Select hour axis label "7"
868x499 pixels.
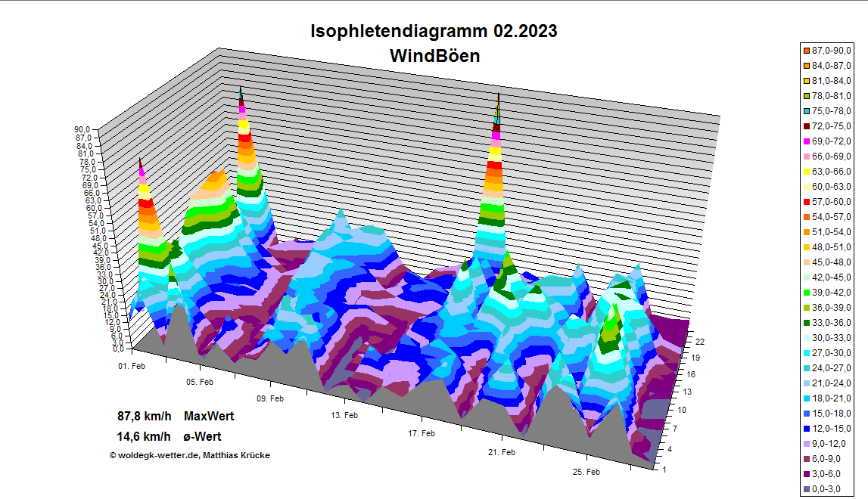point(675,429)
